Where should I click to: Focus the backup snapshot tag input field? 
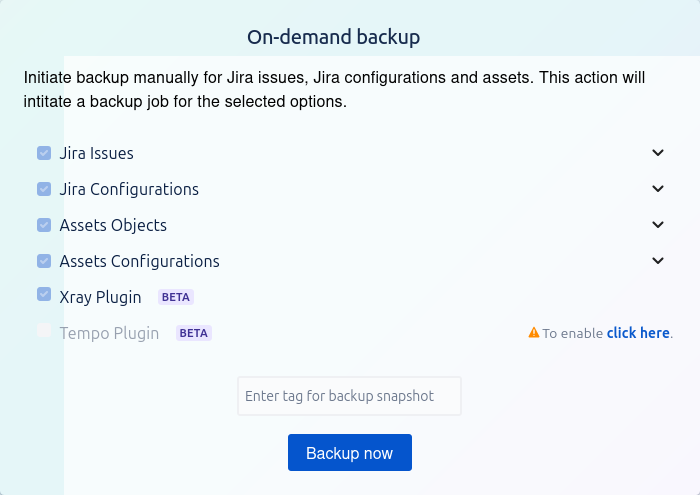(x=349, y=396)
